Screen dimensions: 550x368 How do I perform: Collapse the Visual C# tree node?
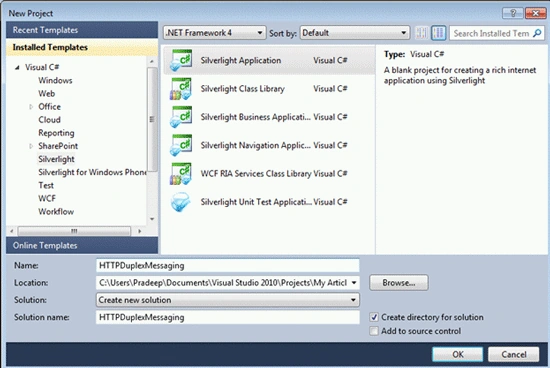point(17,67)
